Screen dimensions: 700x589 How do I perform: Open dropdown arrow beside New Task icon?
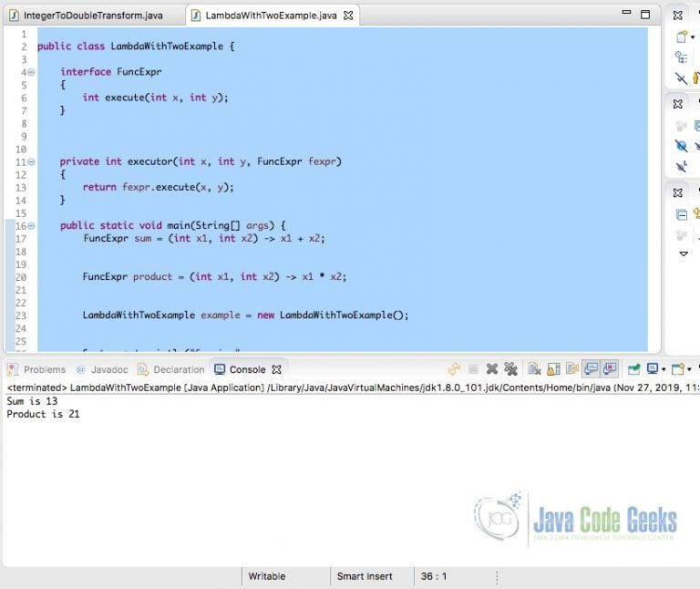[693, 37]
